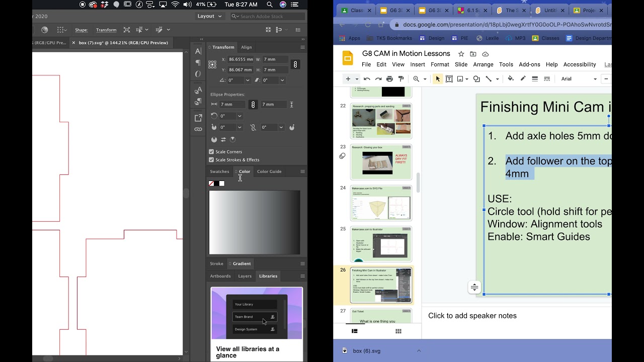Open the shear angle dropdown in Transform
The image size is (644, 362).
point(282,80)
